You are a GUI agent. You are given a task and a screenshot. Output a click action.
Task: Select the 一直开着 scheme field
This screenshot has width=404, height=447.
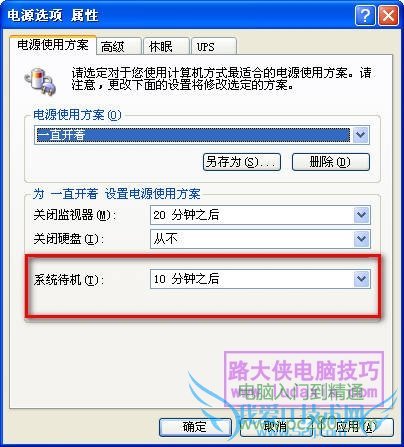(x=193, y=135)
